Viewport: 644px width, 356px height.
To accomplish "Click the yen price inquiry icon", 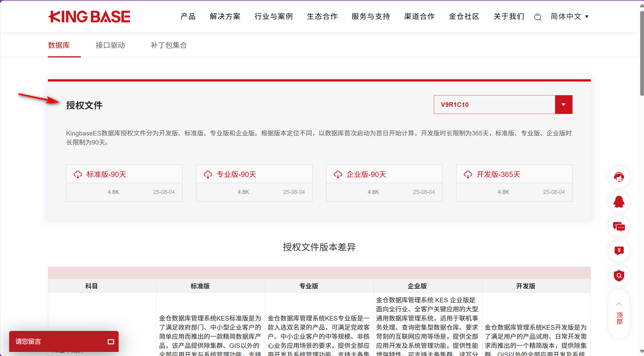I will pyautogui.click(x=619, y=251).
